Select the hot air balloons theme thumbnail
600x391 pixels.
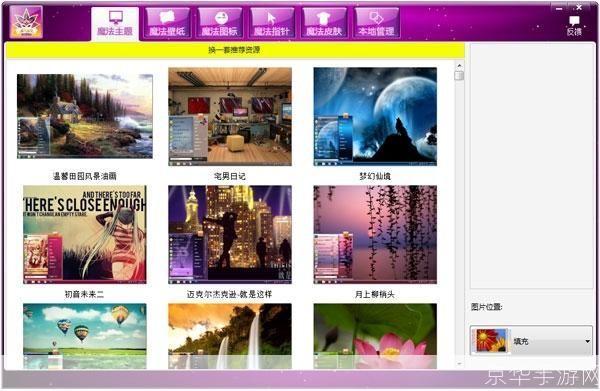point(85,336)
